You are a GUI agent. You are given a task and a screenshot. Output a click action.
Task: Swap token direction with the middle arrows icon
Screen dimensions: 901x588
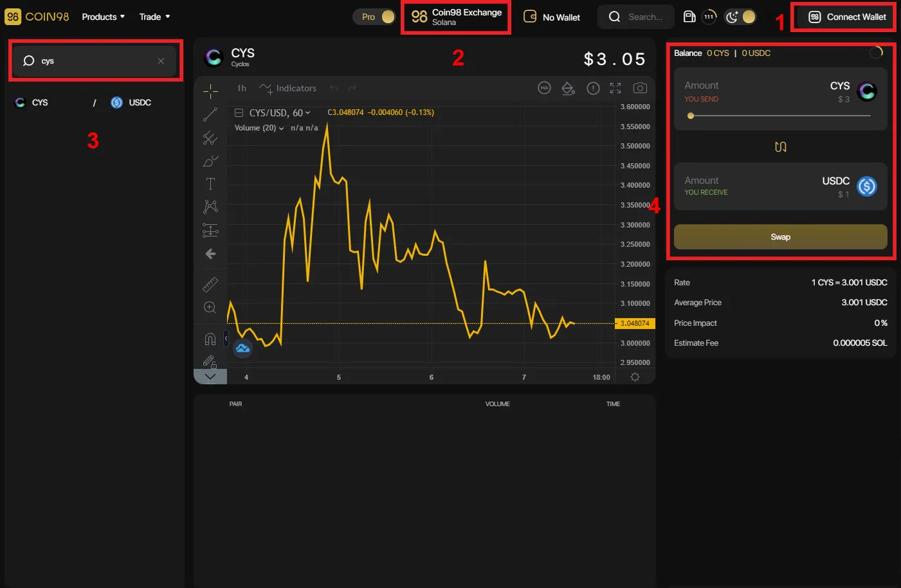point(780,147)
